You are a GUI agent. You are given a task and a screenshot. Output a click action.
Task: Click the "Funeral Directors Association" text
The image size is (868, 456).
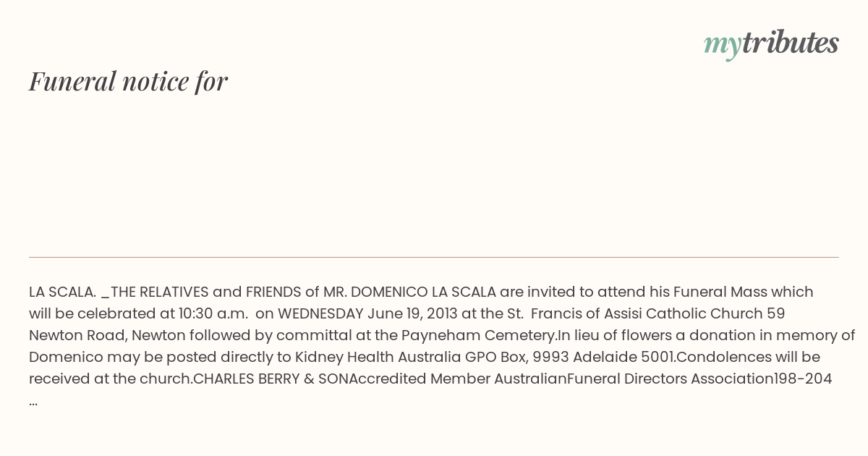[671, 379]
